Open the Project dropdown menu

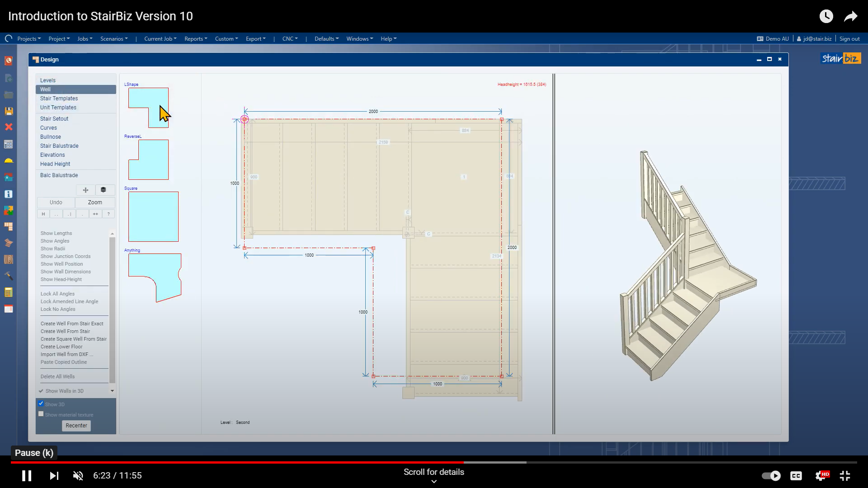pyautogui.click(x=59, y=39)
